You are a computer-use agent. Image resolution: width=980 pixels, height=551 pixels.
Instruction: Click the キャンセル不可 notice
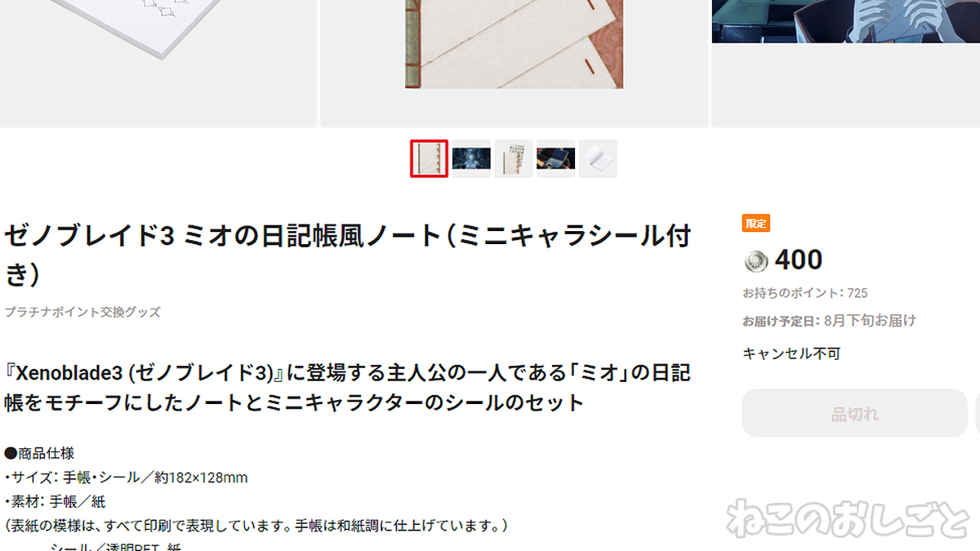tap(791, 353)
